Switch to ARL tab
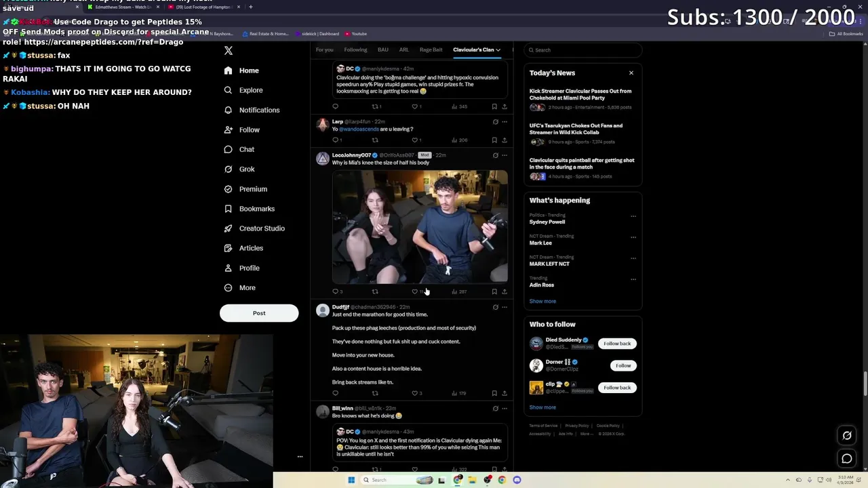Screen dimensions: 868x488 404,49
